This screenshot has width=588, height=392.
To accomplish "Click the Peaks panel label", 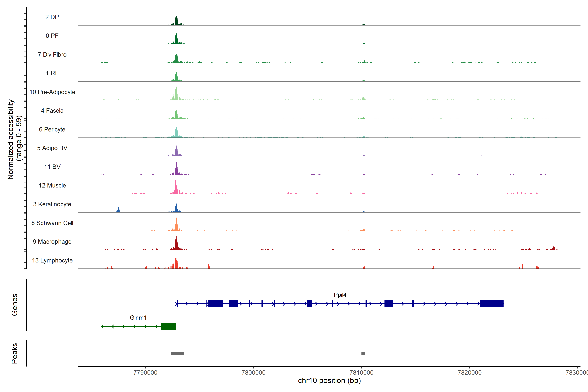I will pyautogui.click(x=15, y=353).
